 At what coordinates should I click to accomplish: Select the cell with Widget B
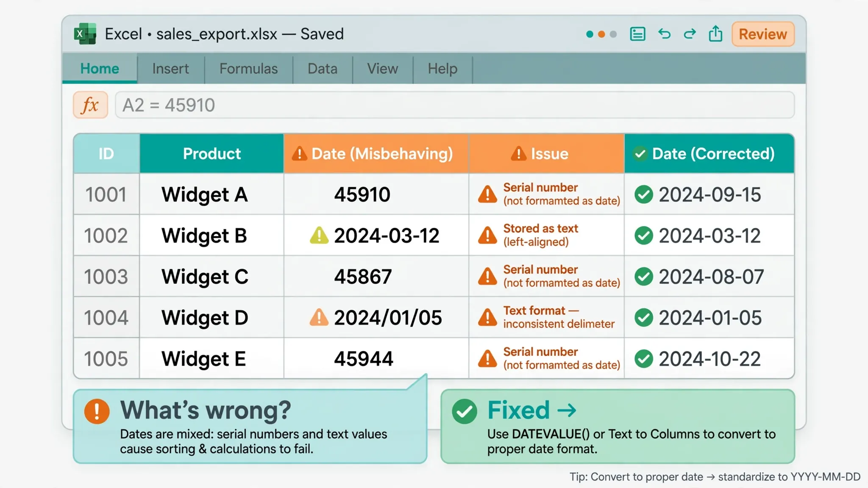(211, 236)
